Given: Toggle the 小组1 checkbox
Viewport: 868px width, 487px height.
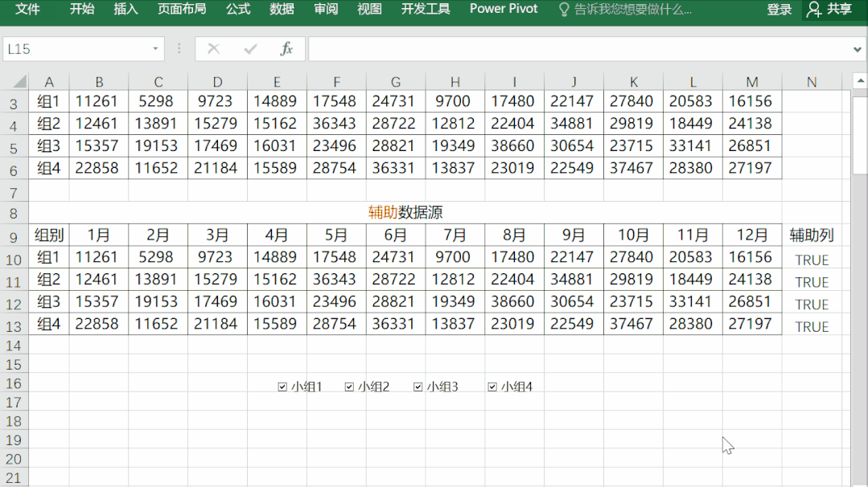Looking at the screenshot, I should [x=282, y=387].
